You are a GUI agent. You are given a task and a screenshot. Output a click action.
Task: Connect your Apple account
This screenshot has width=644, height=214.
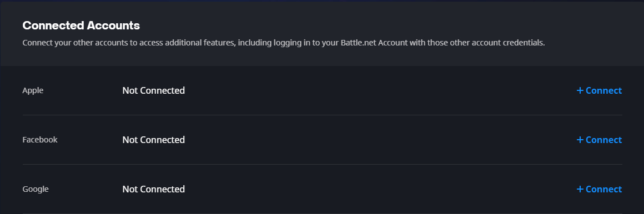(x=599, y=90)
